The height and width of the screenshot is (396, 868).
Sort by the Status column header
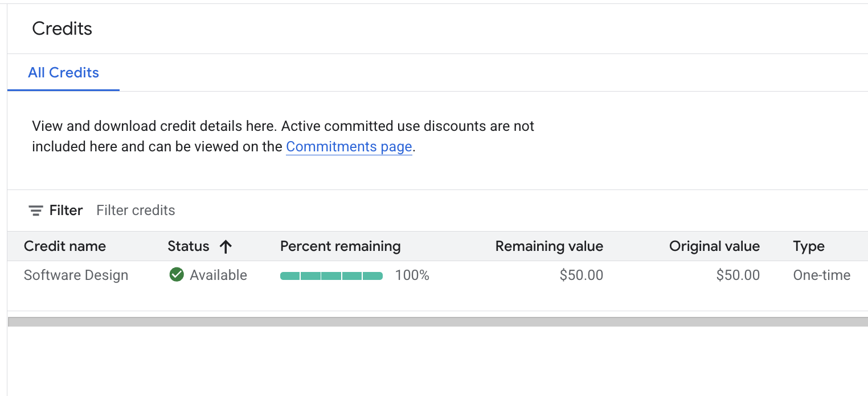189,246
